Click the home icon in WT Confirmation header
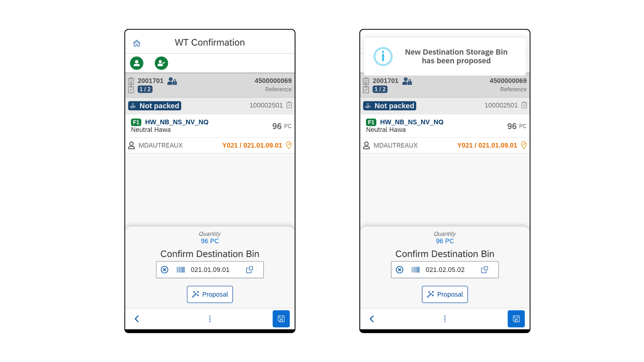 point(137,43)
